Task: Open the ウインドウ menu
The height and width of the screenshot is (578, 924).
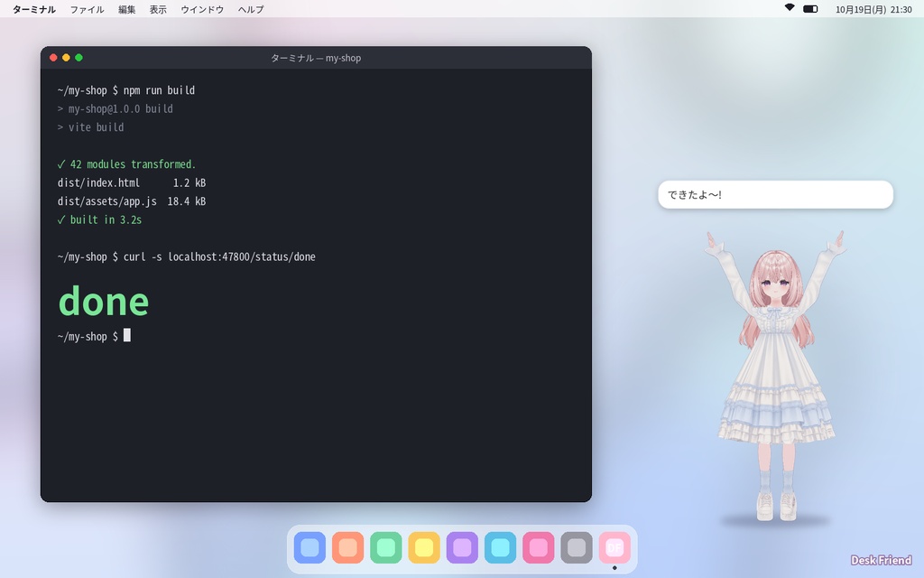Action: click(x=202, y=9)
